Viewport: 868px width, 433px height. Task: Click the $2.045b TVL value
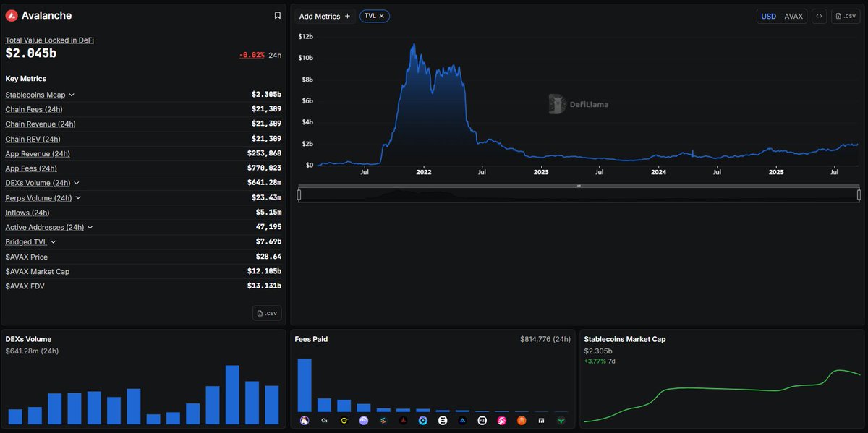coord(30,54)
